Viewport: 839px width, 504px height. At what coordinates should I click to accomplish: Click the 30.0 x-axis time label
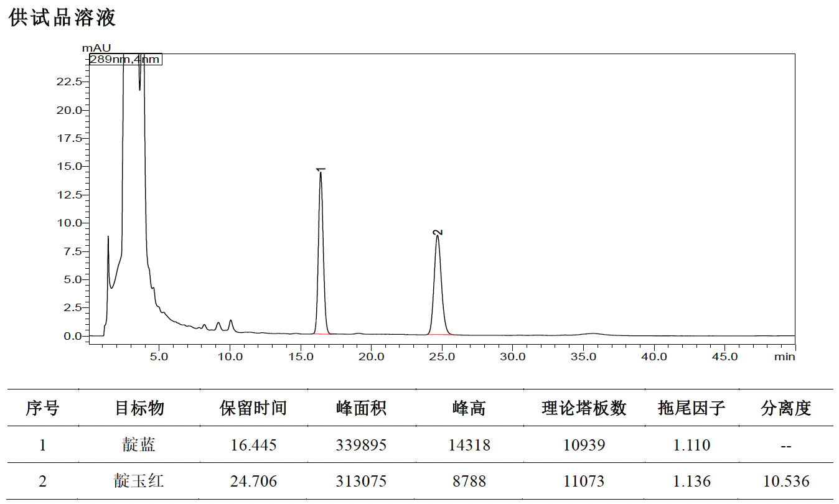click(x=513, y=357)
